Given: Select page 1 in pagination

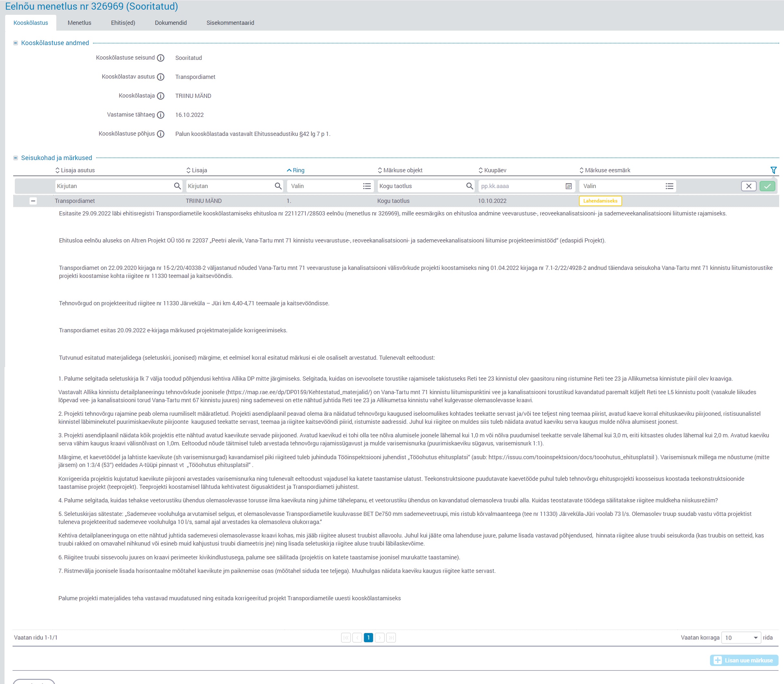Looking at the screenshot, I should [369, 637].
